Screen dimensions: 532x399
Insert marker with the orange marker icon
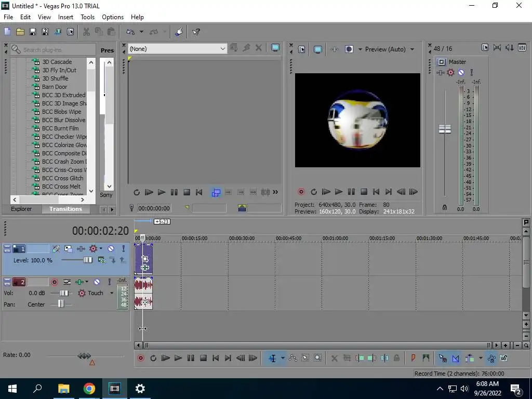point(413,358)
